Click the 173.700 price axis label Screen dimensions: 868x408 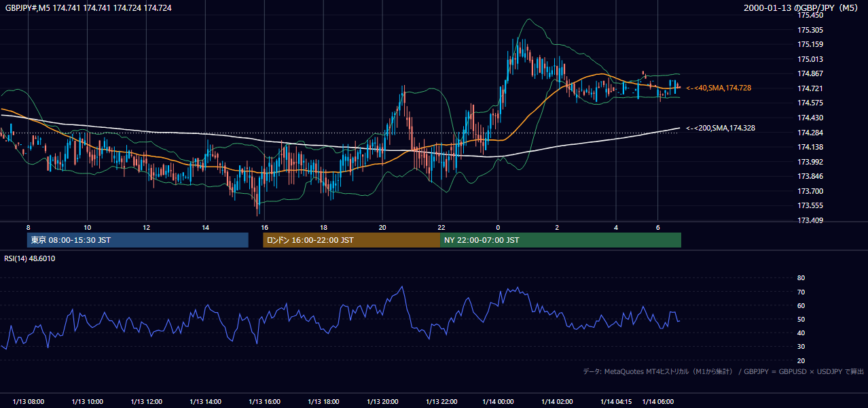[810, 191]
